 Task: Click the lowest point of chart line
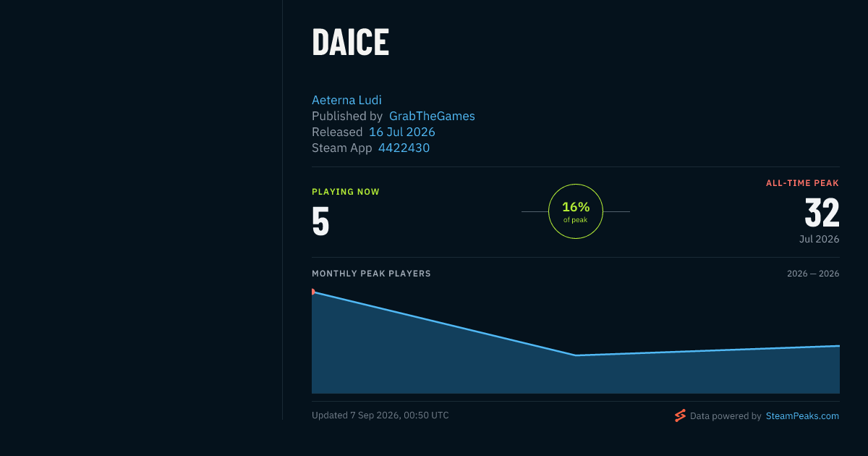coord(576,355)
